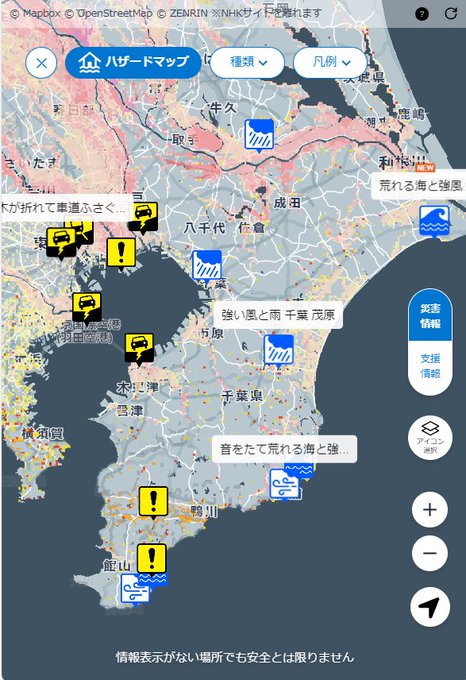The width and height of the screenshot is (466, 680).
Task: Open the アイコン選択 layers button
Action: click(x=430, y=438)
